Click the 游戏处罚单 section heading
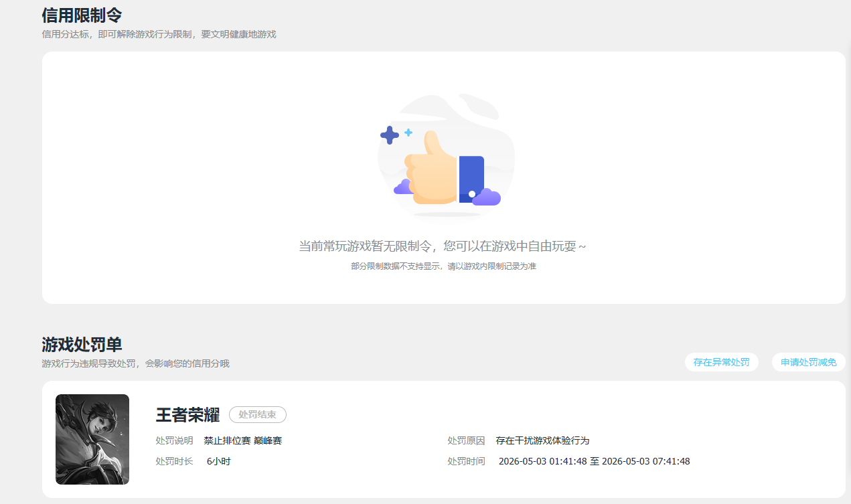851x504 pixels. pyautogui.click(x=82, y=345)
